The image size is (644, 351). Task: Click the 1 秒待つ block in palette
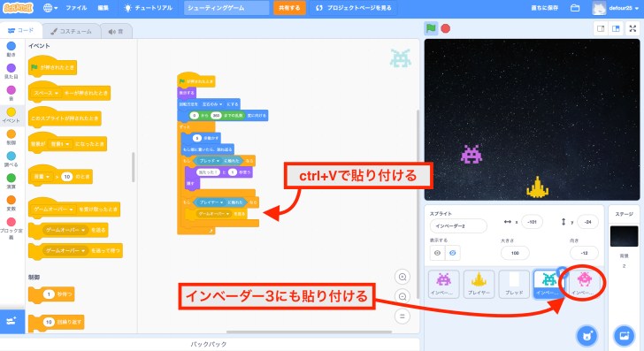(x=51, y=294)
